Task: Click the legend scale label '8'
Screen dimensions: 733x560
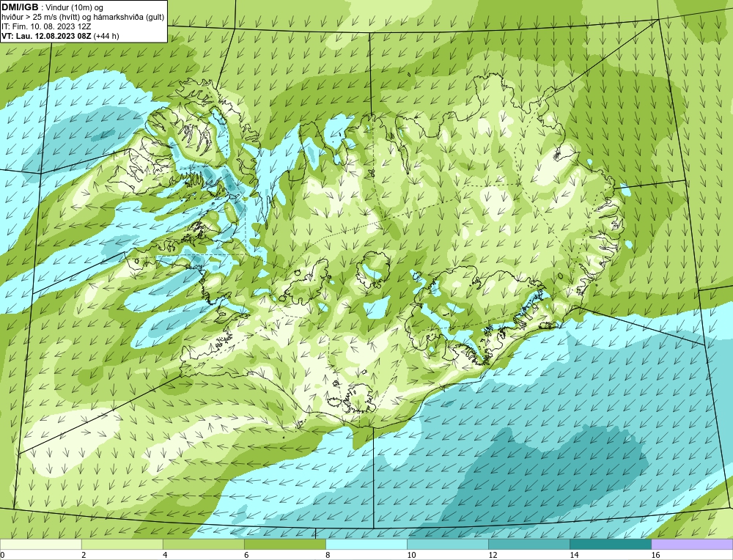Action: pyautogui.click(x=327, y=555)
